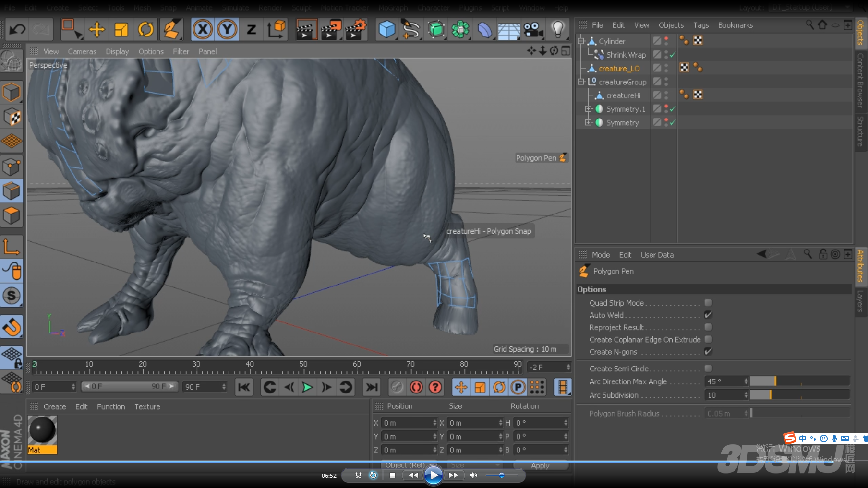Expand the Symmetry object children
This screenshot has height=488, width=868.
pyautogui.click(x=588, y=123)
